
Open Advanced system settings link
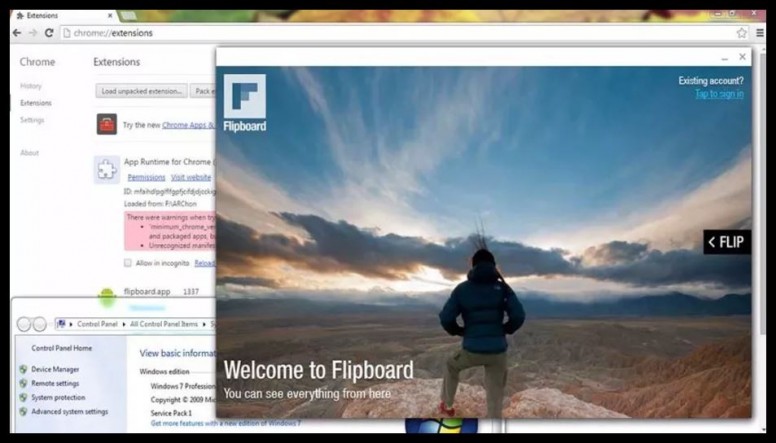(69, 411)
